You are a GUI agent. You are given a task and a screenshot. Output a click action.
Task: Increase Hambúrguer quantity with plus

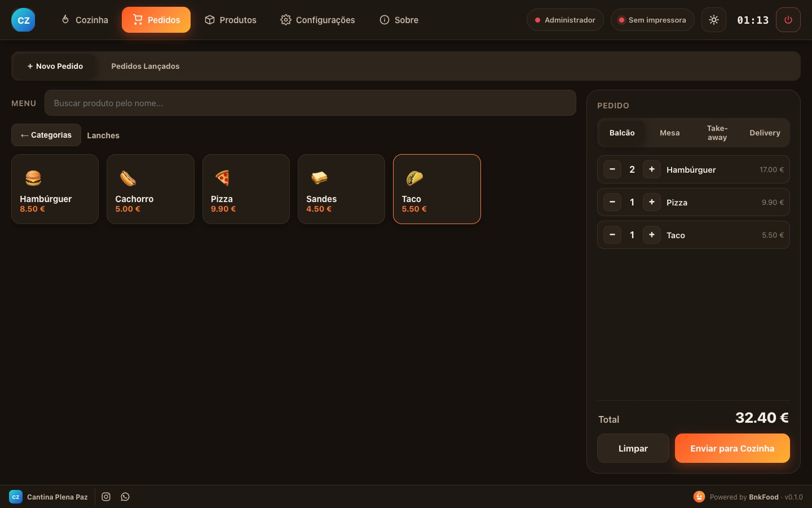pos(652,169)
